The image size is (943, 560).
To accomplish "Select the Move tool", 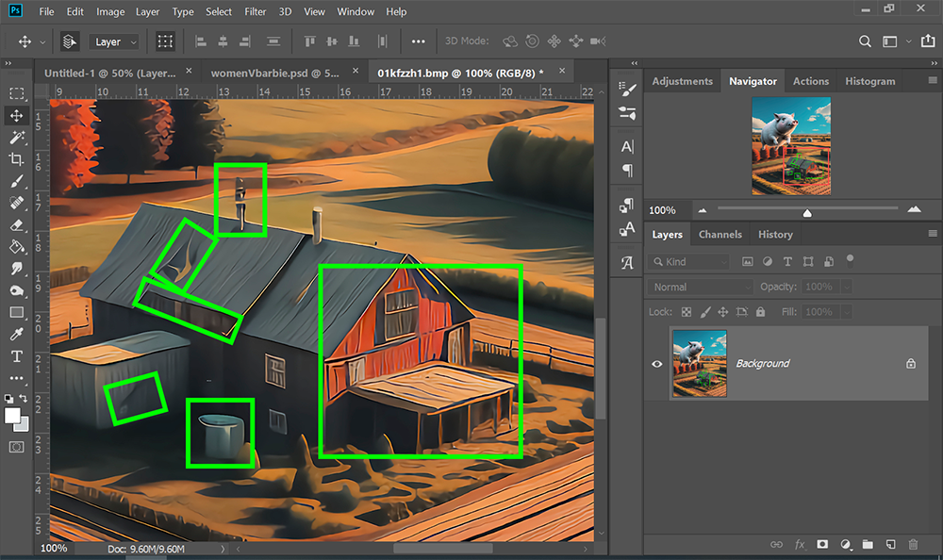I will pyautogui.click(x=16, y=115).
